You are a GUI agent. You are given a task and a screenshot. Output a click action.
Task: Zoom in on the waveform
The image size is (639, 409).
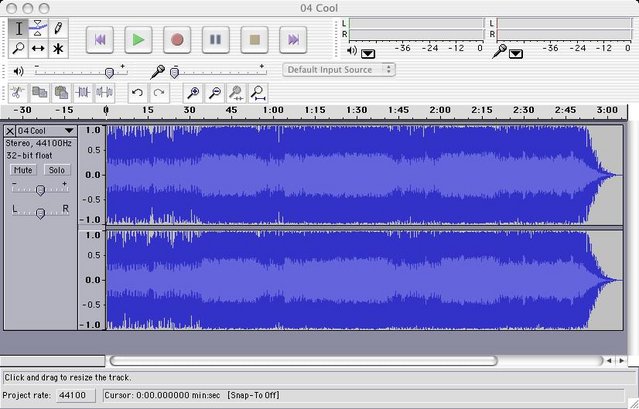[193, 93]
